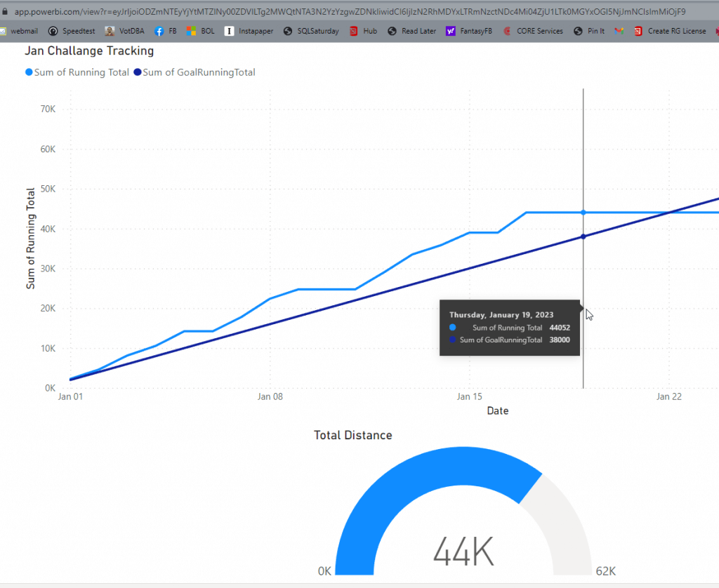Click the Total Distance gauge title
Image resolution: width=719 pixels, height=588 pixels.
(353, 435)
